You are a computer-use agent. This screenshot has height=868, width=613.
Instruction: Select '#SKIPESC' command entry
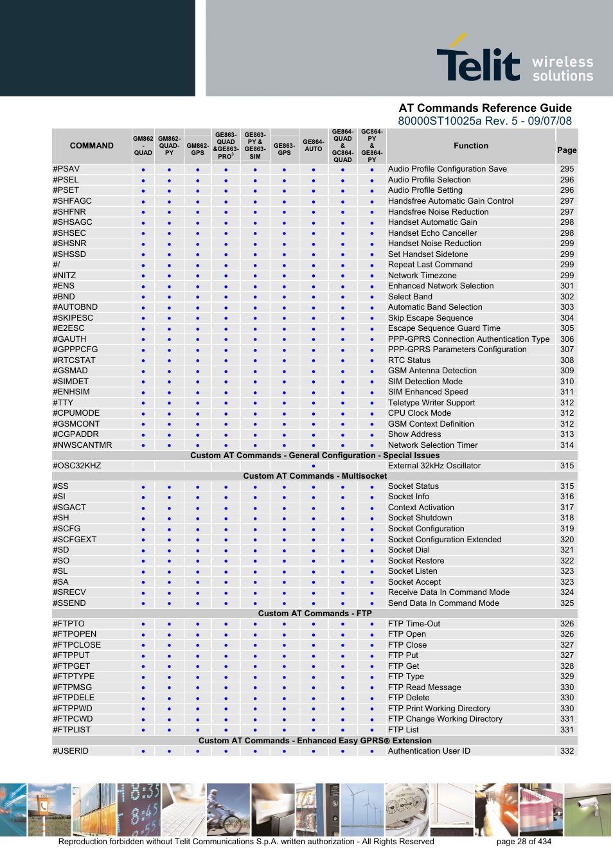pos(73,318)
